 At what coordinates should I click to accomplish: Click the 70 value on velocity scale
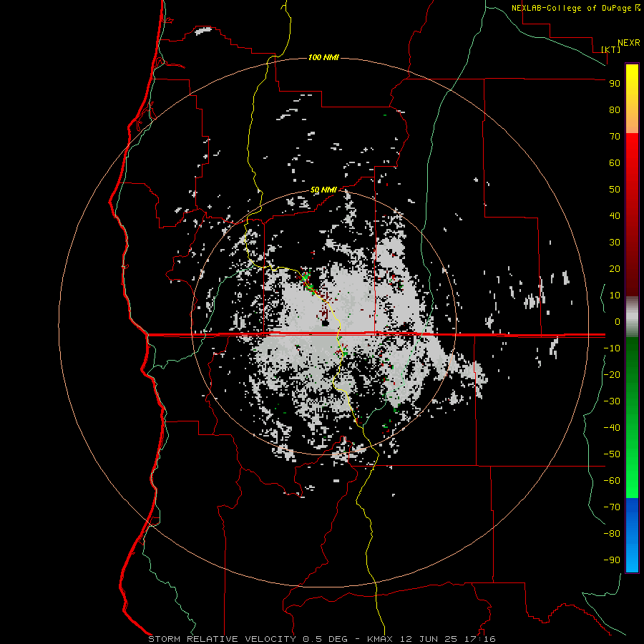[615, 137]
